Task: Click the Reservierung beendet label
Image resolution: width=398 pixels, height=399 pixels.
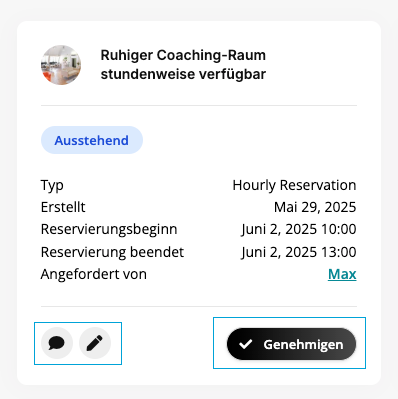Action: (x=112, y=252)
